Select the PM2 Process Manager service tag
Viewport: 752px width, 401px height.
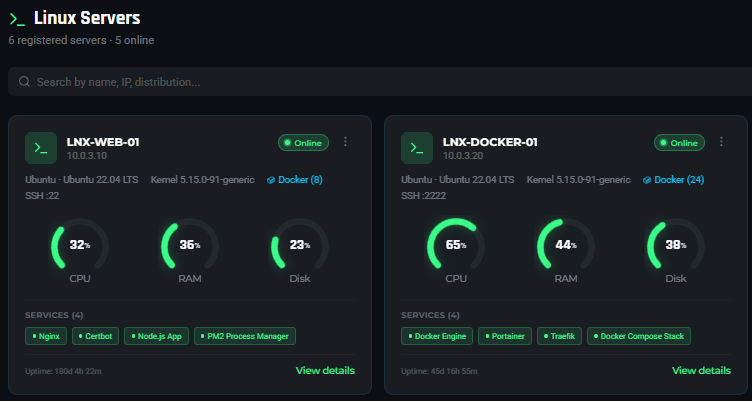(x=245, y=336)
